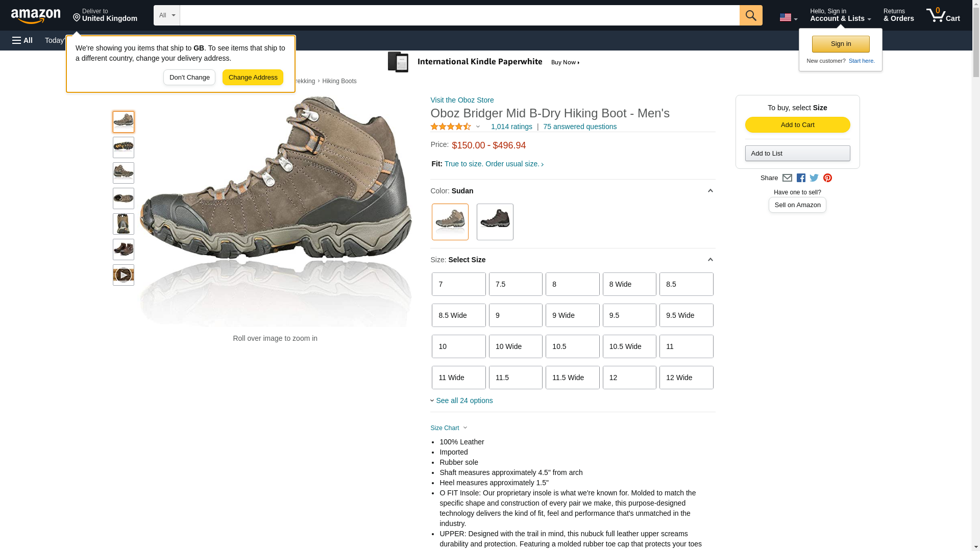Share the boot on Facebook
This screenshot has width=980, height=551.
click(801, 178)
